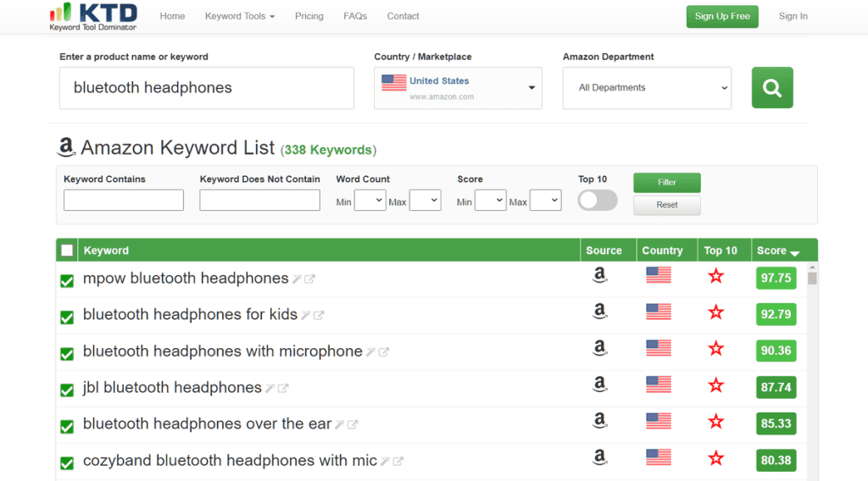This screenshot has height=481, width=868.
Task: Apply the green Filter button
Action: (666, 182)
